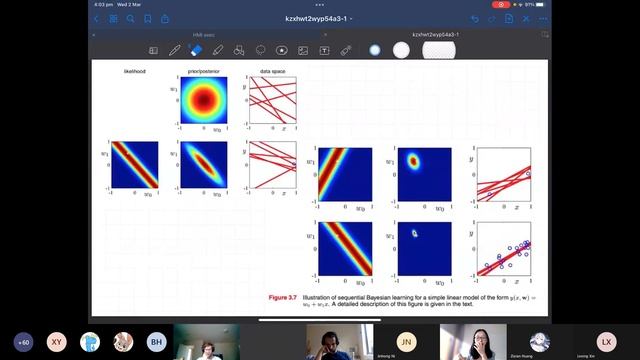Select the Text box tool
This screenshot has height=360, width=640.
click(x=324, y=51)
